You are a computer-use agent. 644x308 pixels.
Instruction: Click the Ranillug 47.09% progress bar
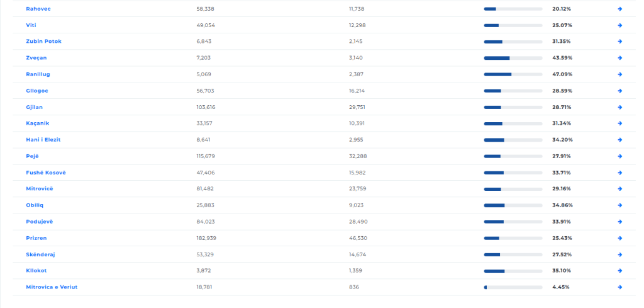[513, 74]
